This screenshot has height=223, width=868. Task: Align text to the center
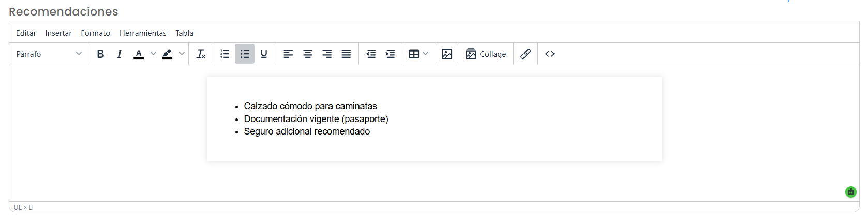pos(308,54)
